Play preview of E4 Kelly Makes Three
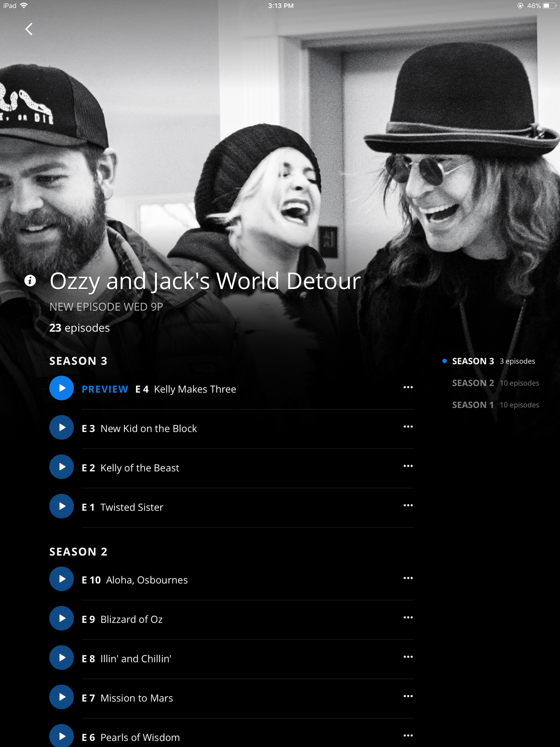This screenshot has height=747, width=560. tap(62, 388)
